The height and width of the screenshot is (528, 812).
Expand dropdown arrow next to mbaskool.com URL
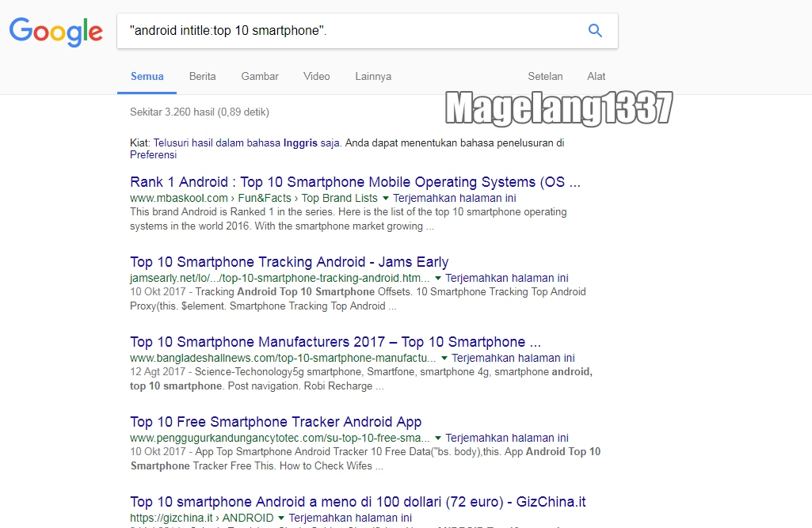pyautogui.click(x=385, y=198)
